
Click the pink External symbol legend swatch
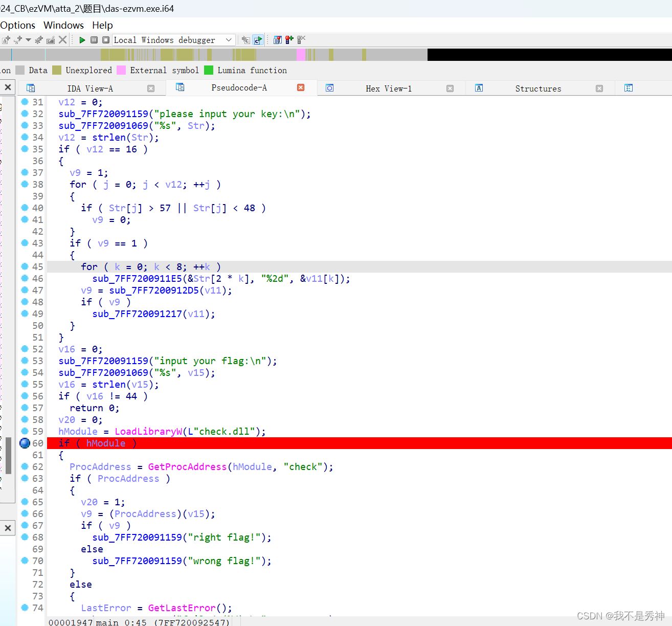coord(121,70)
